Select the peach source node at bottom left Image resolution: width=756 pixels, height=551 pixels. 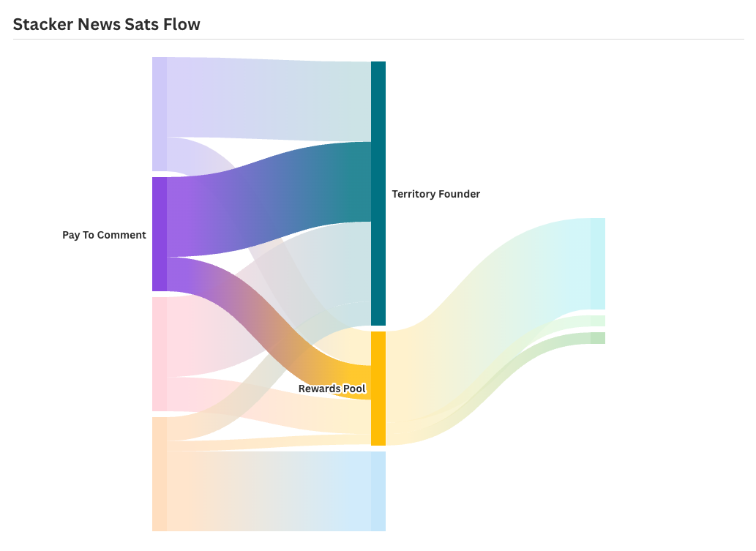(x=160, y=474)
